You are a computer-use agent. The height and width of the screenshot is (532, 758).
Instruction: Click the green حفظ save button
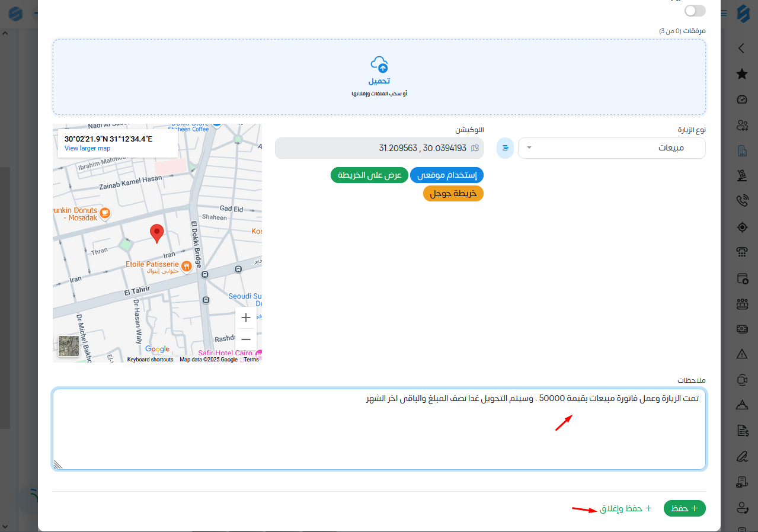[x=685, y=508]
